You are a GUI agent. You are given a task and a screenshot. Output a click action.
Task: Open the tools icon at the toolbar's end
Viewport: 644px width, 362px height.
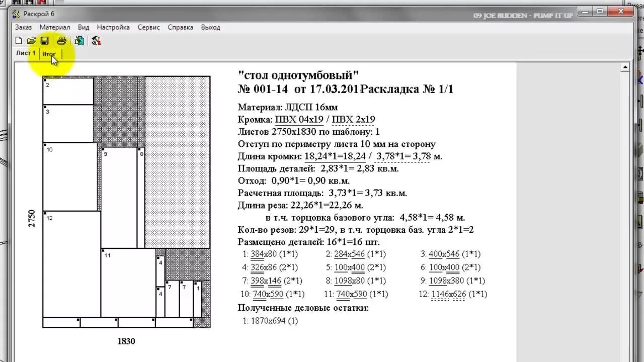96,41
